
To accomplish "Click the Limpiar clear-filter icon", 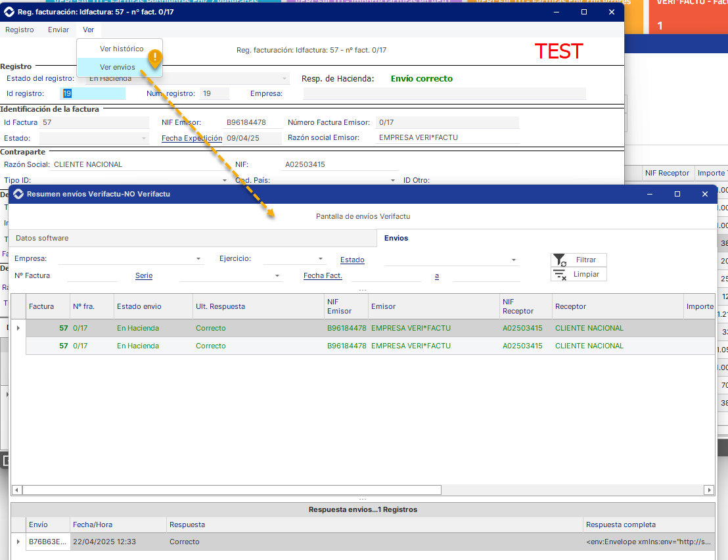I will click(x=560, y=275).
